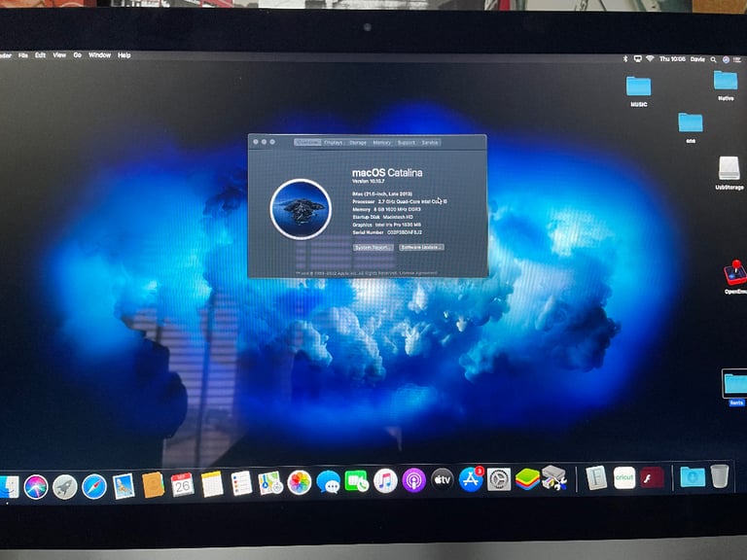Click the Bluetooth status icon in menu bar
This screenshot has height=560, width=747.
(x=625, y=59)
